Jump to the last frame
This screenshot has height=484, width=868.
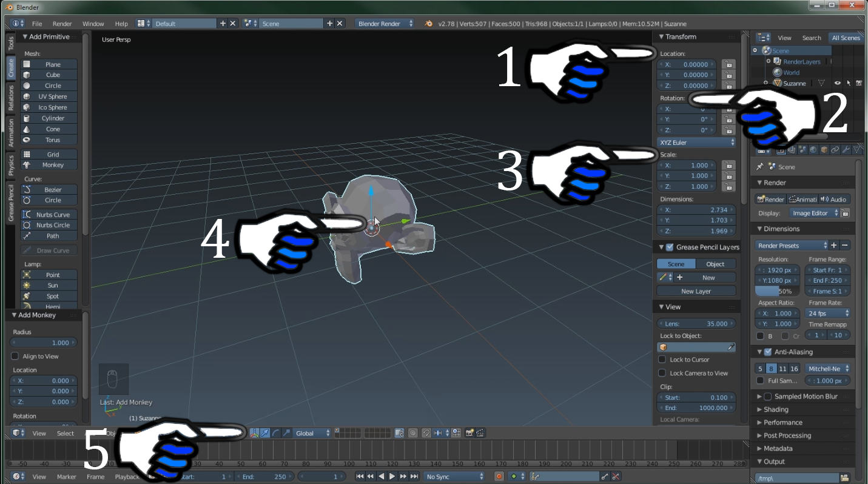click(414, 477)
